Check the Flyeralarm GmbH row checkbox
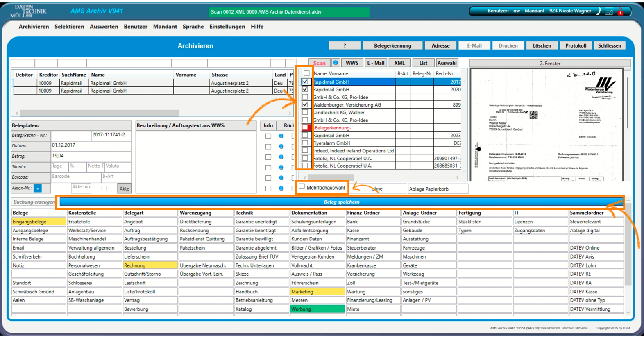The width and height of the screenshot is (644, 338). point(305,143)
